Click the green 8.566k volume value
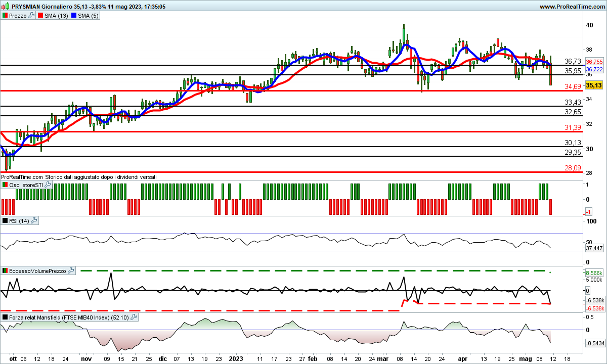Image resolution: width=607 pixels, height=364 pixels. coord(594,272)
